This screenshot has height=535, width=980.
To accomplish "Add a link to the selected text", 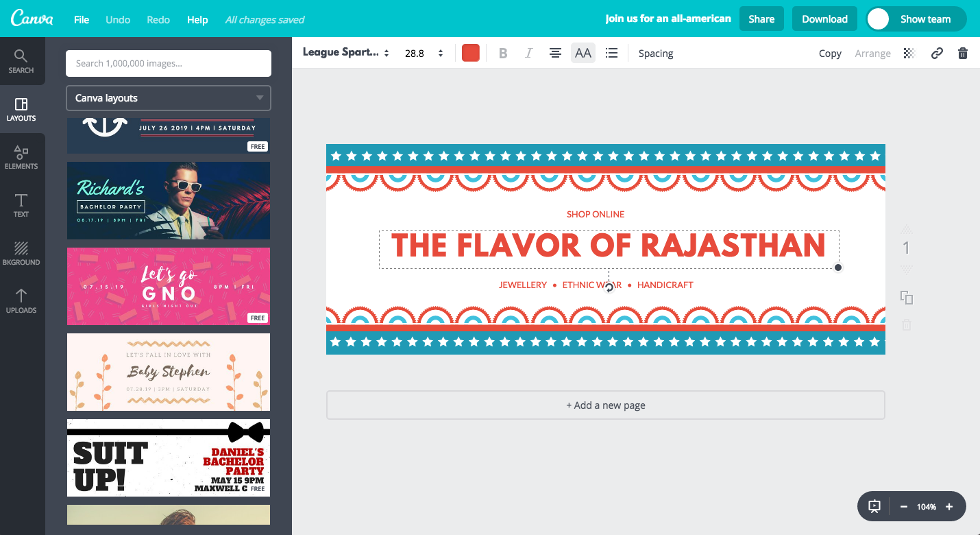I will (x=937, y=53).
